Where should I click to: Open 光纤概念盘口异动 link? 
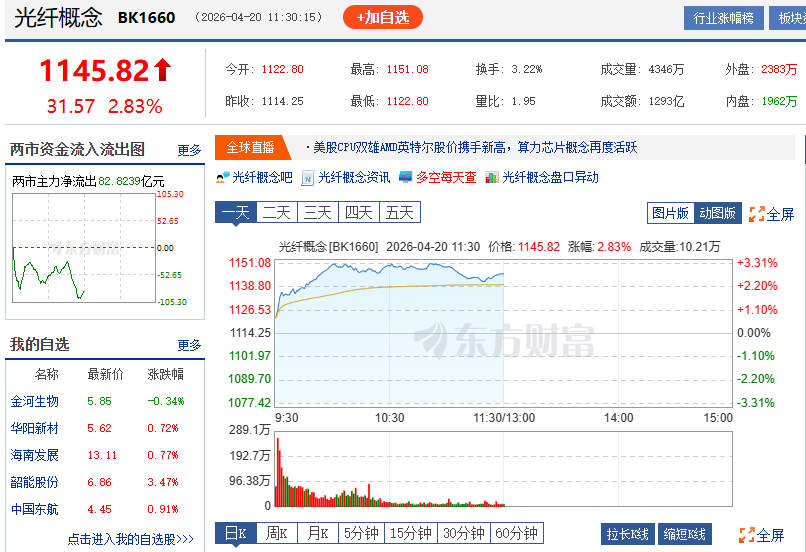[x=551, y=178]
